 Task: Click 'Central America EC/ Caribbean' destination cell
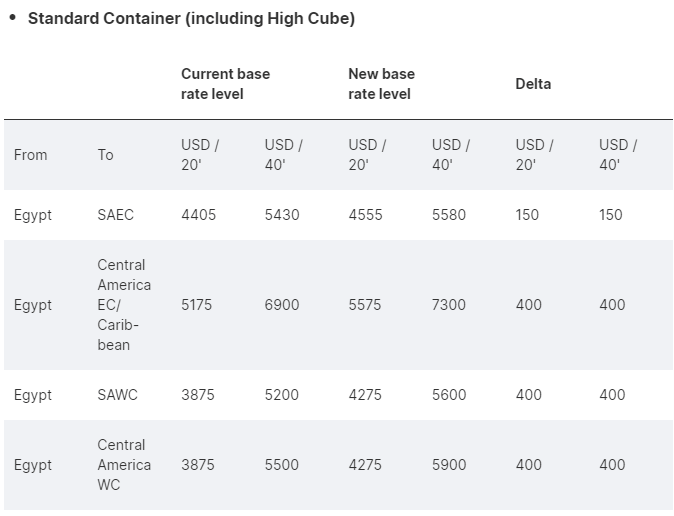[124, 305]
